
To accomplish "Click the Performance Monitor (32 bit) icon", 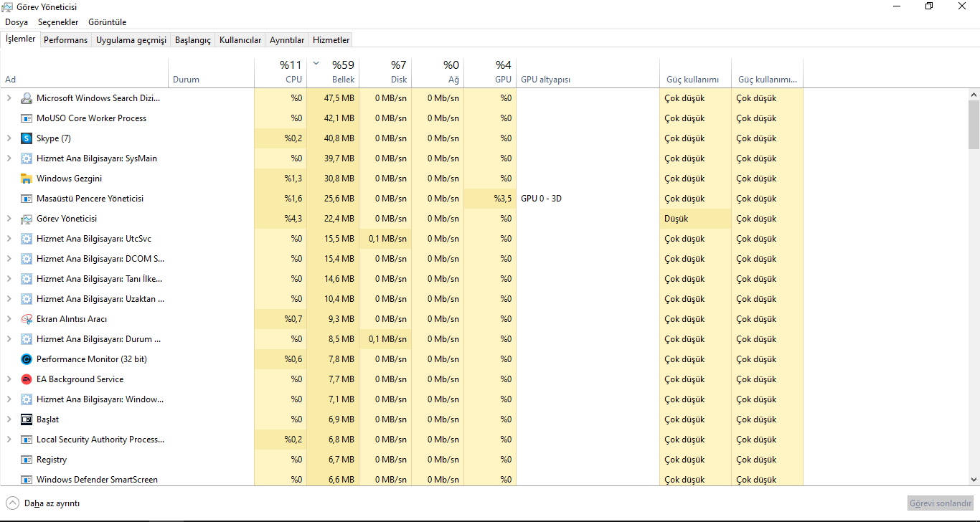I will click(27, 359).
